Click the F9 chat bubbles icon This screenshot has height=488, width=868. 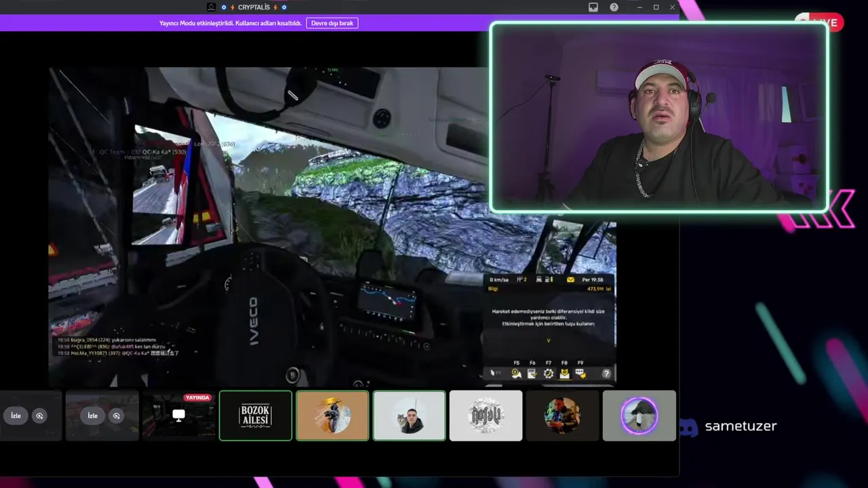pyautogui.click(x=580, y=373)
